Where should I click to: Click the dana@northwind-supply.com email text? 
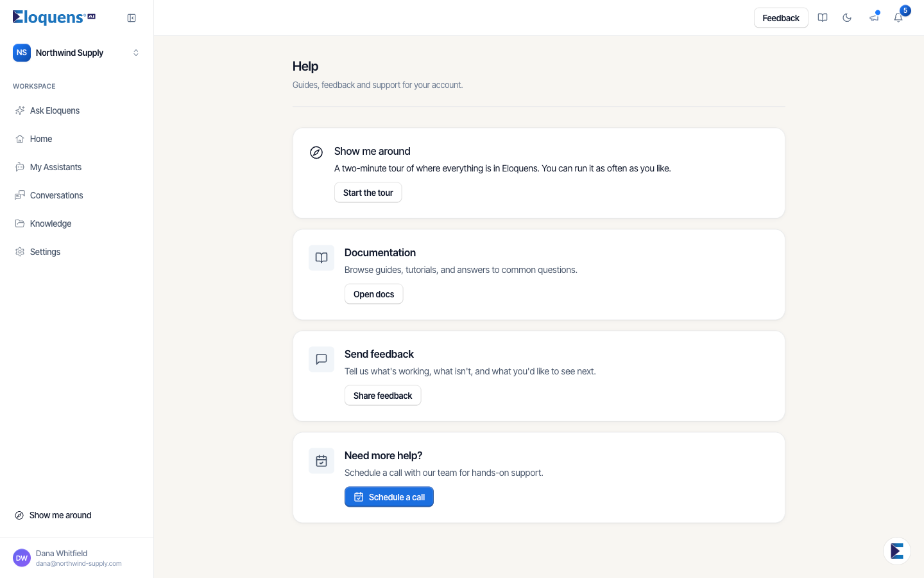(x=79, y=564)
